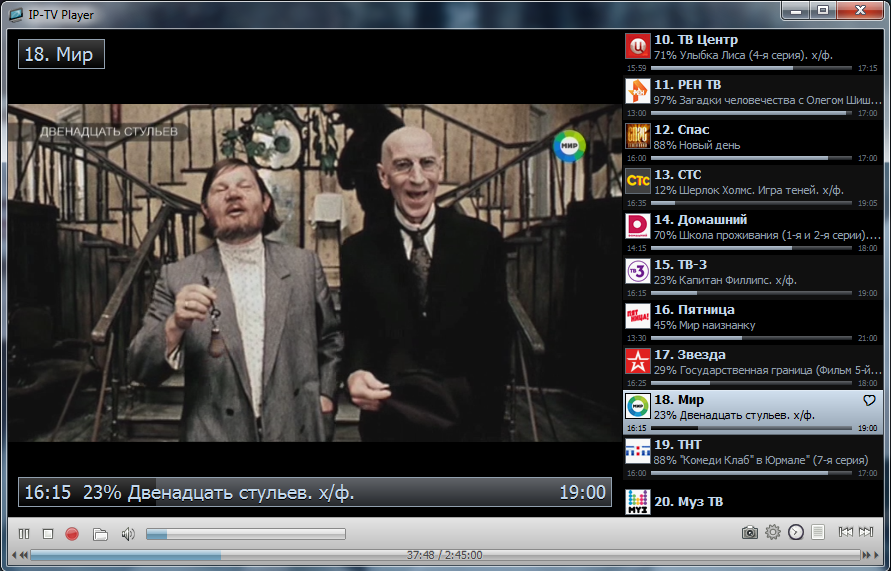
Task: Open settings via the gear icon
Action: pyautogui.click(x=773, y=533)
